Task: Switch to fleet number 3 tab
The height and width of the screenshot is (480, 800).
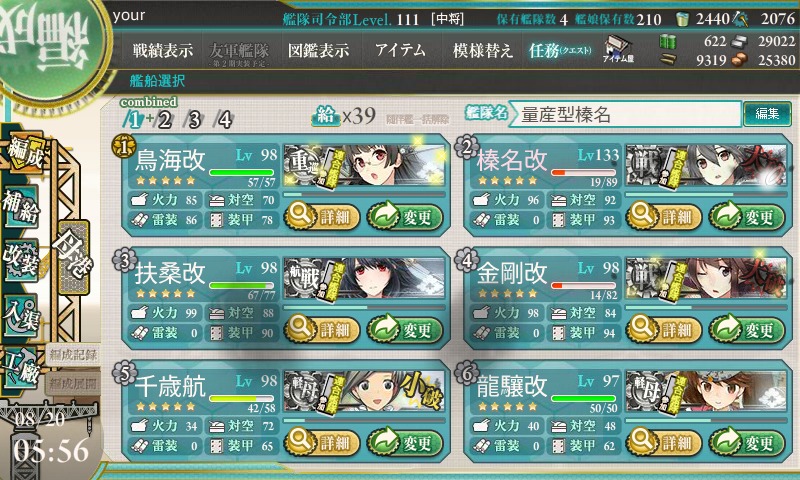Action: click(194, 120)
